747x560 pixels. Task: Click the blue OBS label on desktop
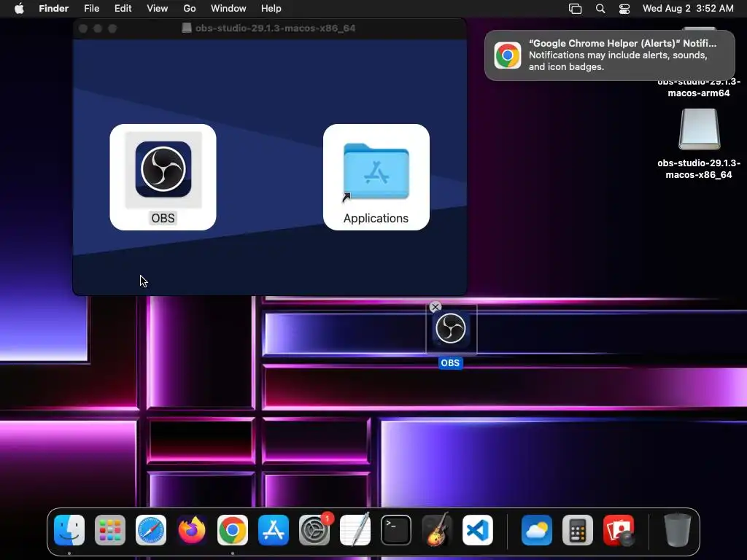point(450,363)
